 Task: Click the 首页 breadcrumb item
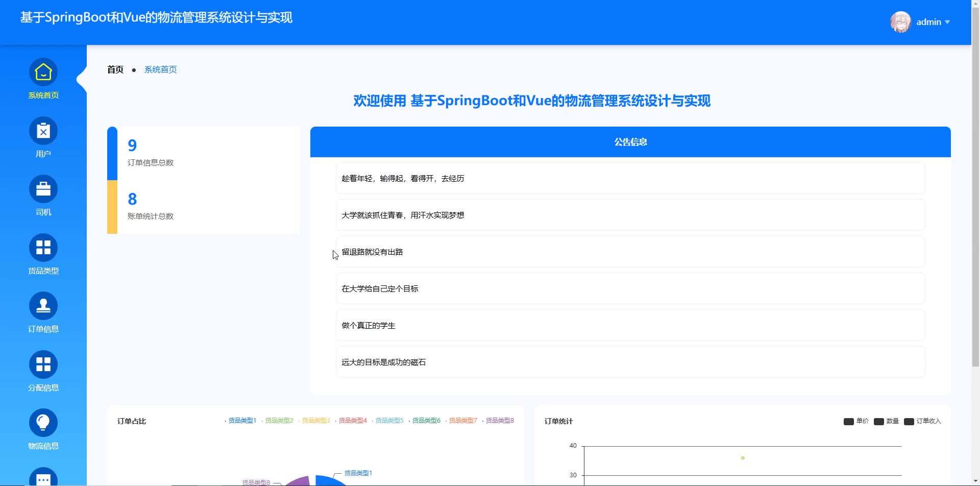pyautogui.click(x=115, y=69)
